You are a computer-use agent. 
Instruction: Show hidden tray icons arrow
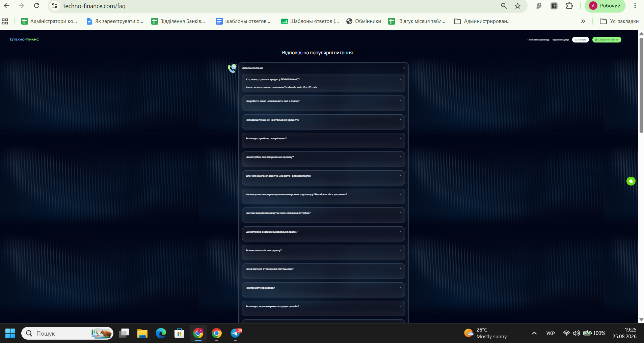(534, 333)
